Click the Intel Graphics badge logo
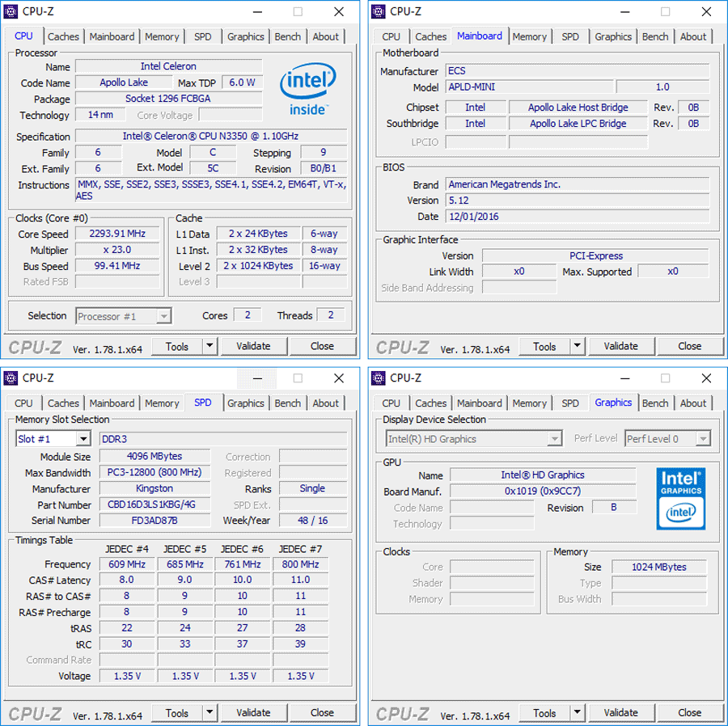 (681, 499)
